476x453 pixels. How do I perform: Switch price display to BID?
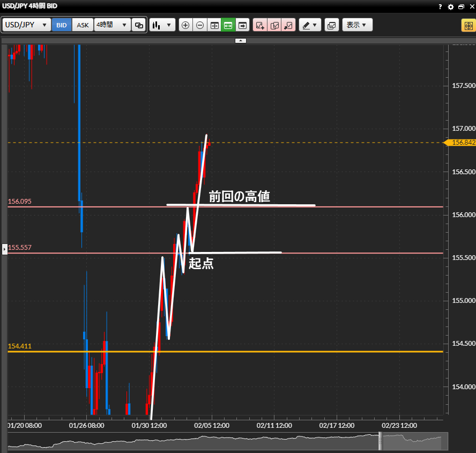62,25
